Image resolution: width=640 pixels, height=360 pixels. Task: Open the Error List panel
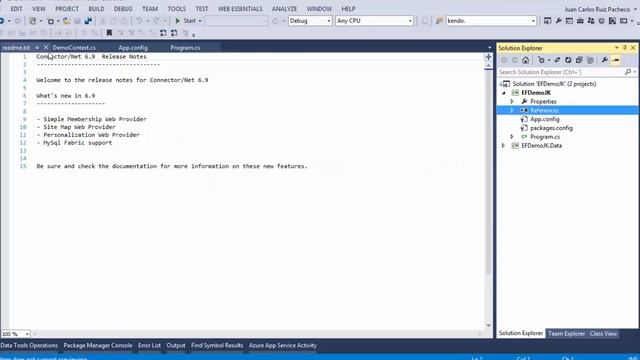(149, 346)
